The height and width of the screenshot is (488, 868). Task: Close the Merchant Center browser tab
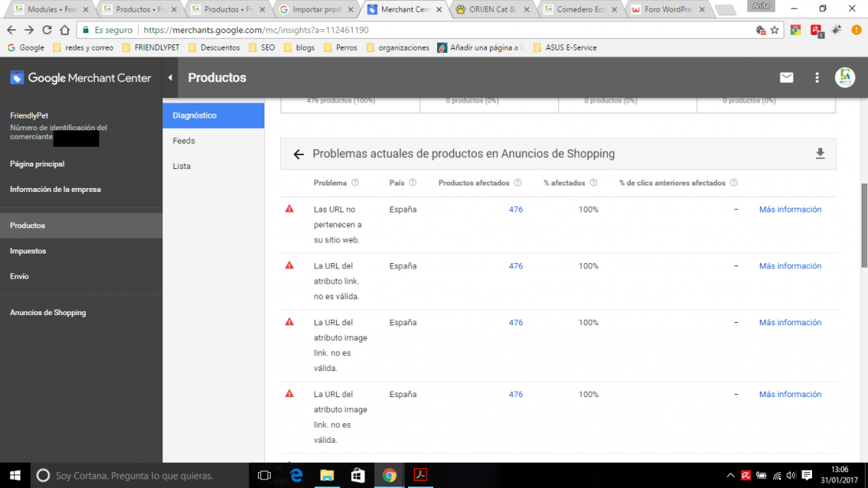tap(439, 9)
